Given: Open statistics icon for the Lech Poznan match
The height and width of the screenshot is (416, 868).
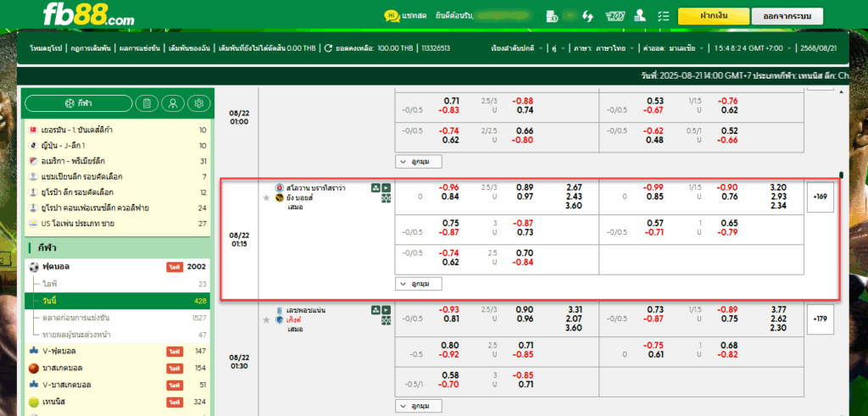Looking at the screenshot, I should (376, 310).
